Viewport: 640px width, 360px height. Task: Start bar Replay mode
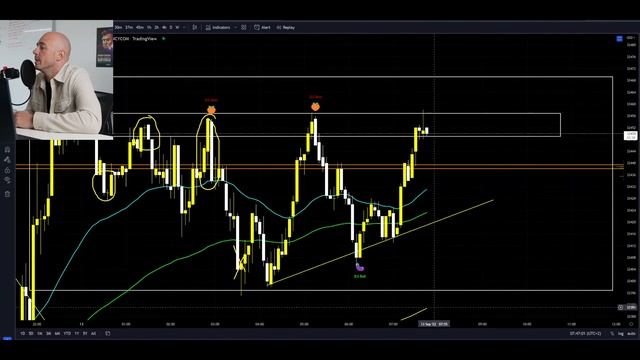(x=286, y=27)
